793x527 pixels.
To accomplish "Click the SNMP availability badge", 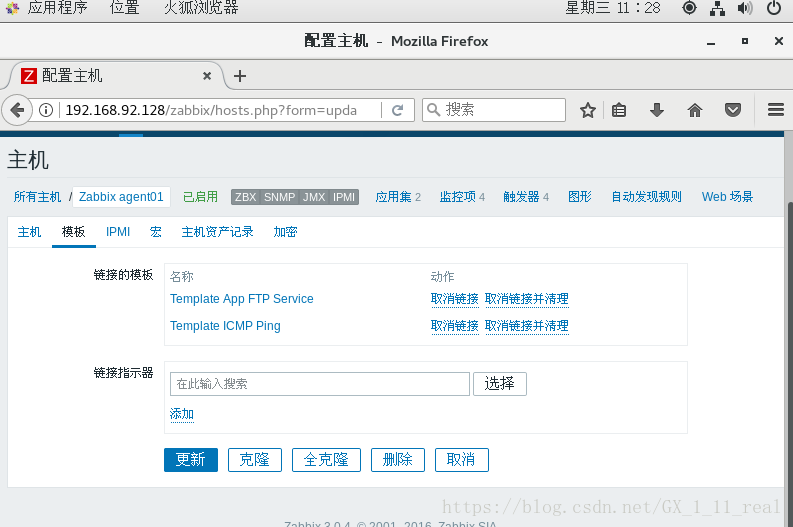I will (x=279, y=197).
